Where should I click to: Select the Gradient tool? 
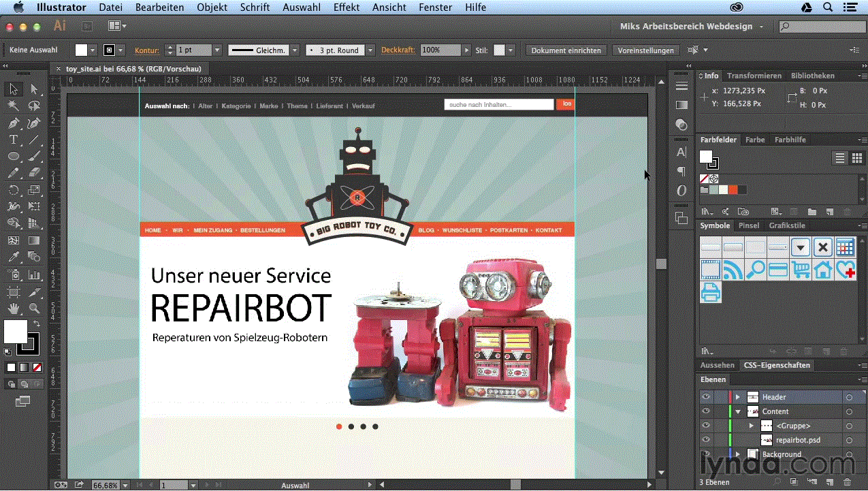tap(34, 240)
